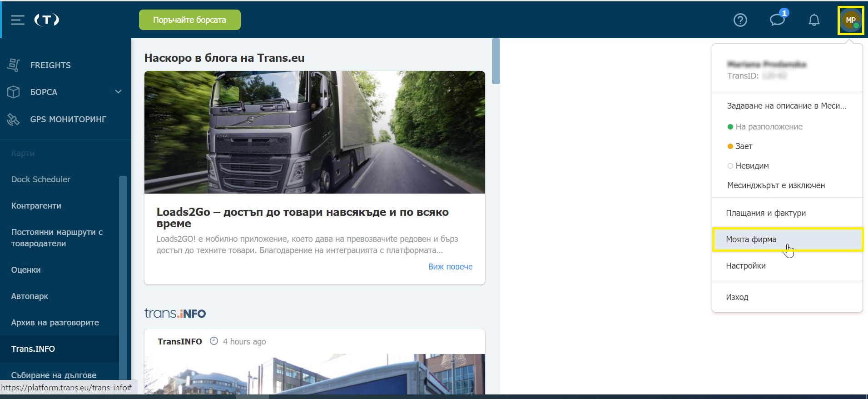Click the TransINFO post author name

[180, 341]
